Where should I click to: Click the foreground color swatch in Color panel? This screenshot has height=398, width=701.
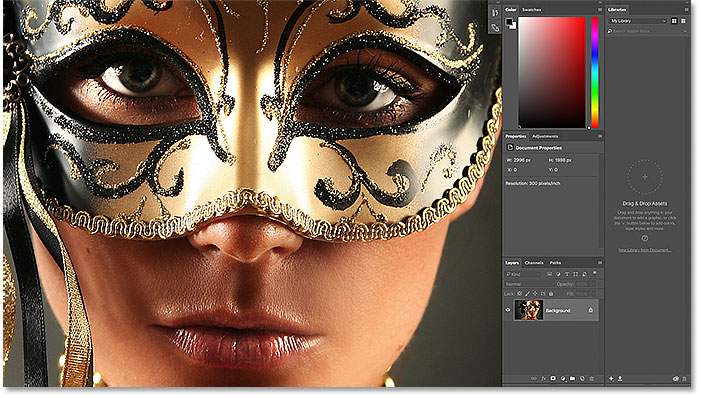point(509,21)
